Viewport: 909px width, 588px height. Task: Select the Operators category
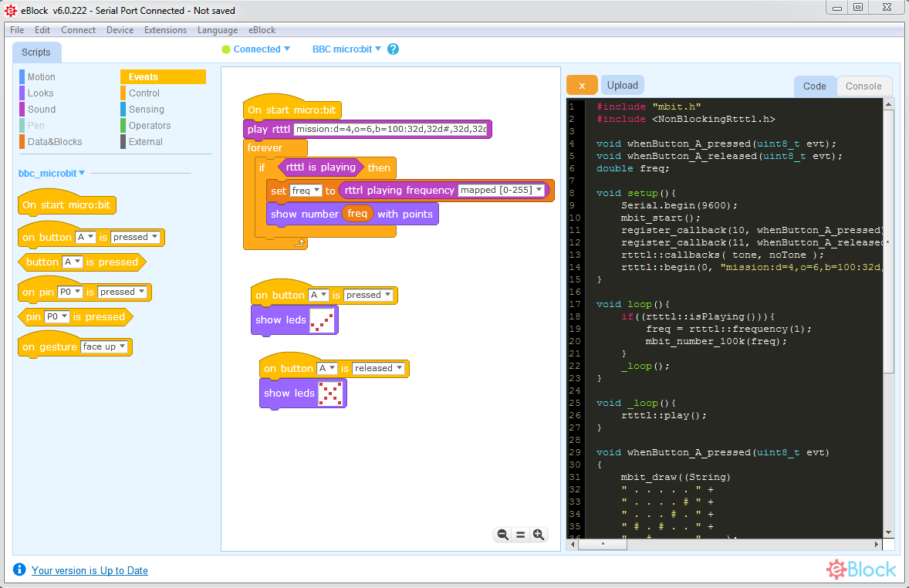coord(150,126)
